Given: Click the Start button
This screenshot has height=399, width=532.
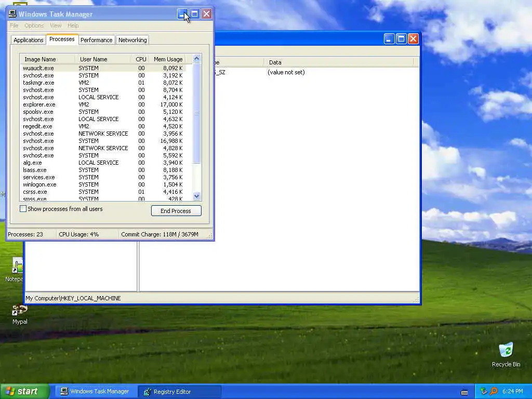Looking at the screenshot, I should pos(24,391).
